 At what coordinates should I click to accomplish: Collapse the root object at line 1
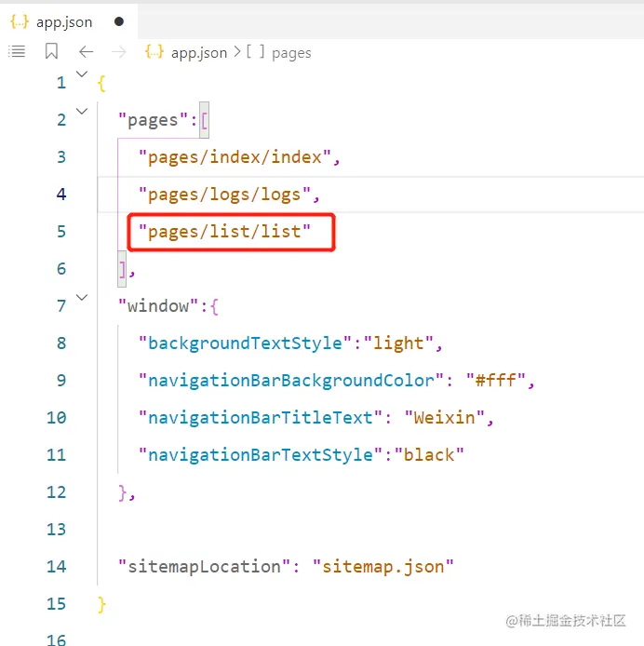click(x=82, y=74)
